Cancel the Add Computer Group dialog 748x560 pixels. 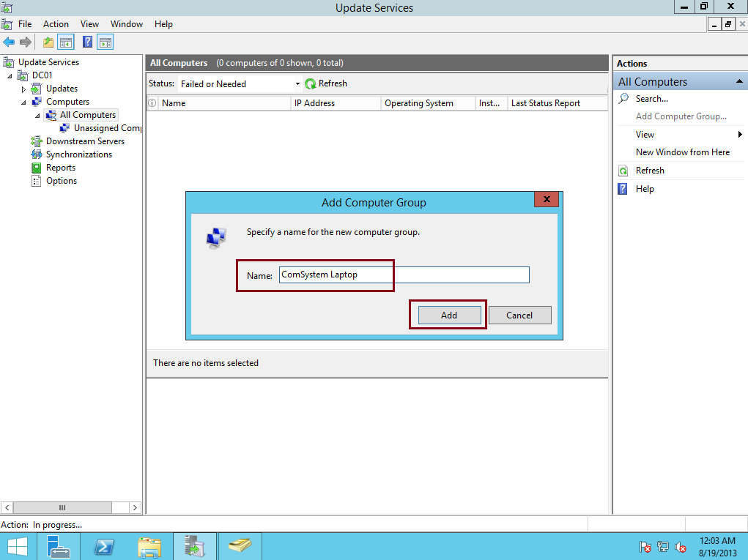pos(519,315)
